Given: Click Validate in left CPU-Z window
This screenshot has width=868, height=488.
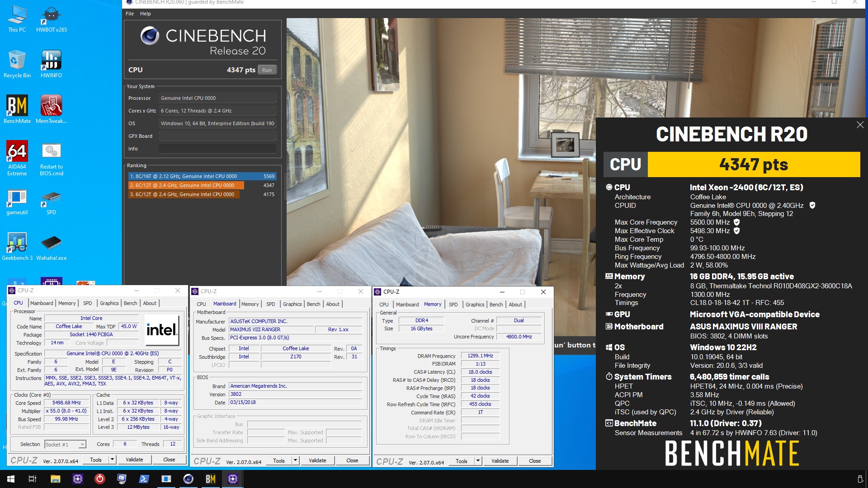Looking at the screenshot, I should (x=134, y=460).
